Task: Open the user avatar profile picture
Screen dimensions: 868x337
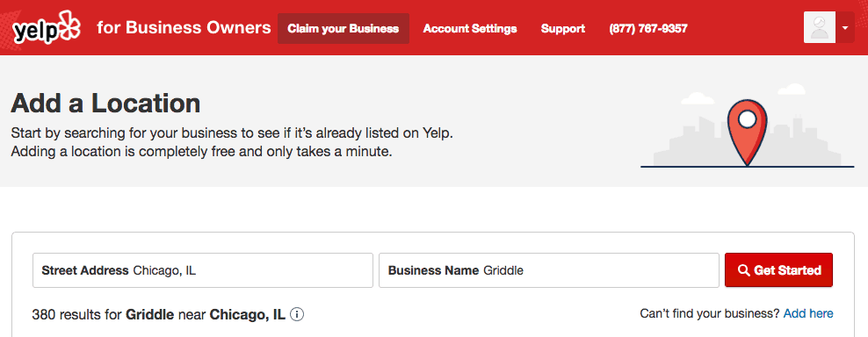Action: 820,27
